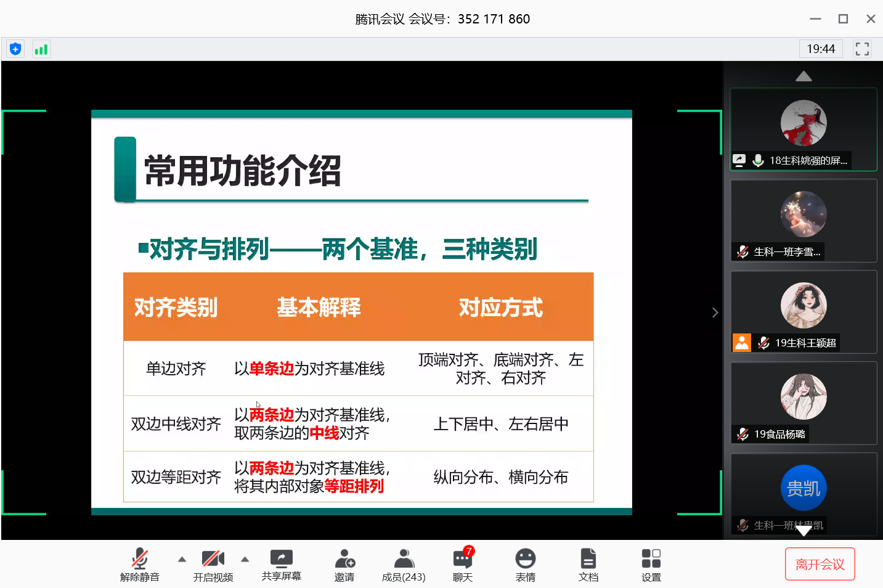
Task: Start sharing with 共享屏幕 button
Action: pyautogui.click(x=282, y=565)
